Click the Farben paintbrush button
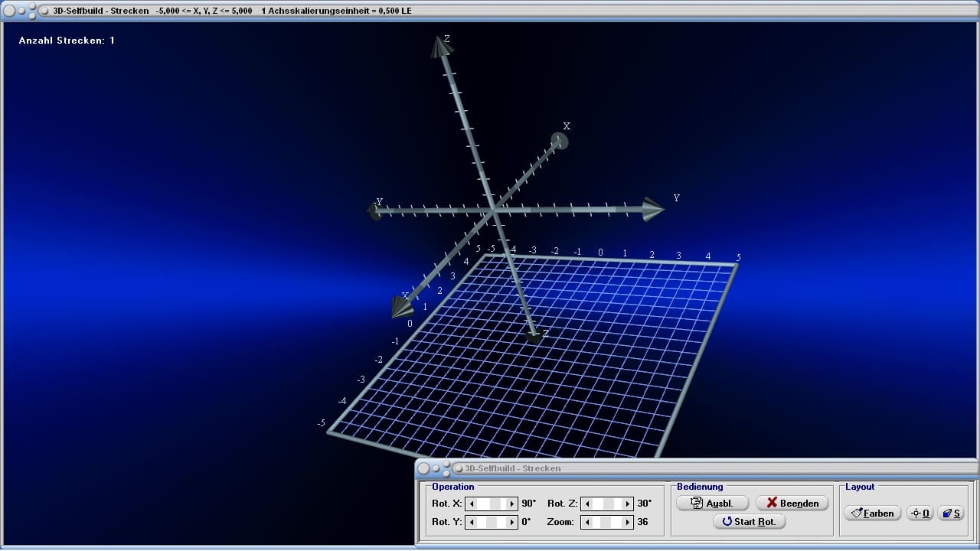 872,513
